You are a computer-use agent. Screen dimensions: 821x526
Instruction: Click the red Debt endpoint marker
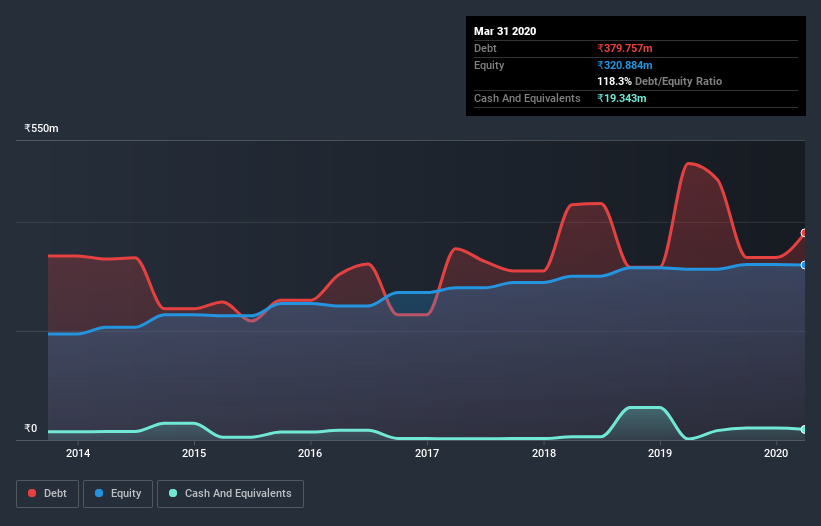pos(804,233)
